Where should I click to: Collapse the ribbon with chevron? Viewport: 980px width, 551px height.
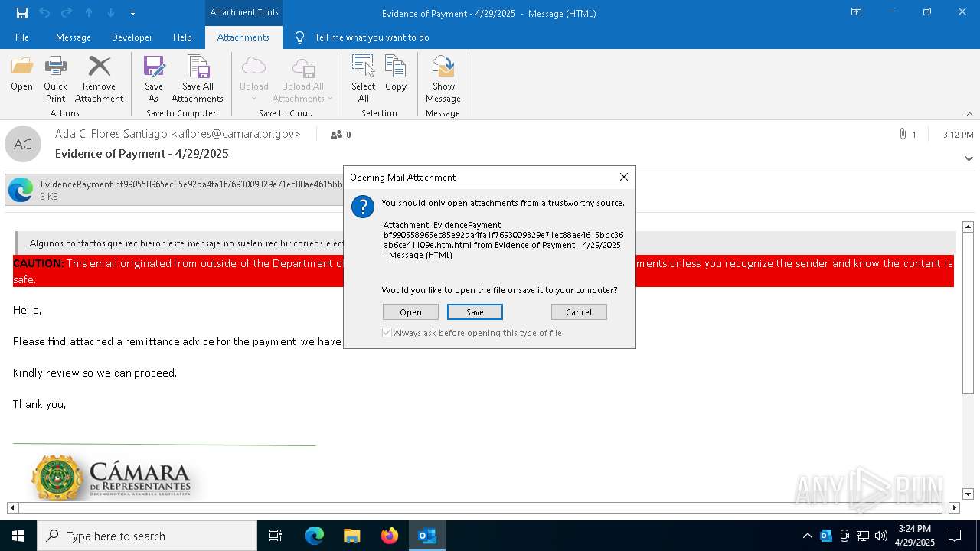tap(969, 114)
